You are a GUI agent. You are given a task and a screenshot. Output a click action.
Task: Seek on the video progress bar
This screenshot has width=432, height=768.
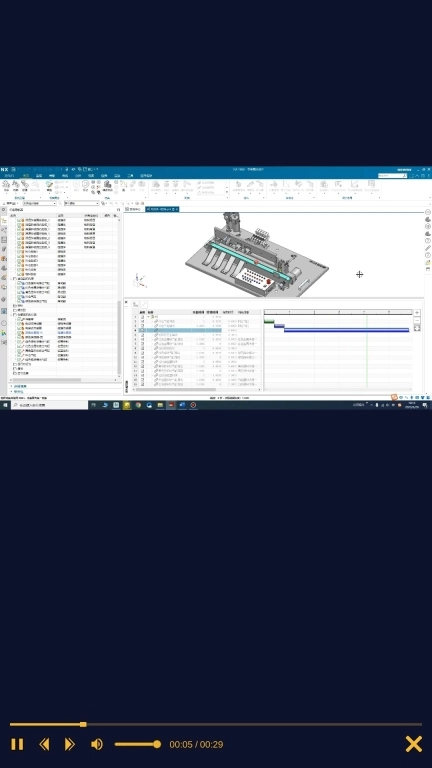coord(216,724)
